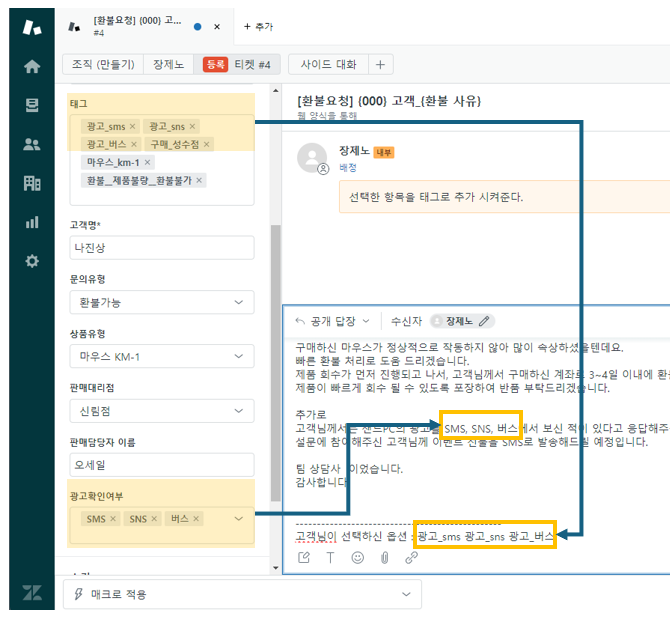Screen dimensions: 670x632
Task: Click the compose/draft icon in editor toolbar
Action: pos(304,558)
